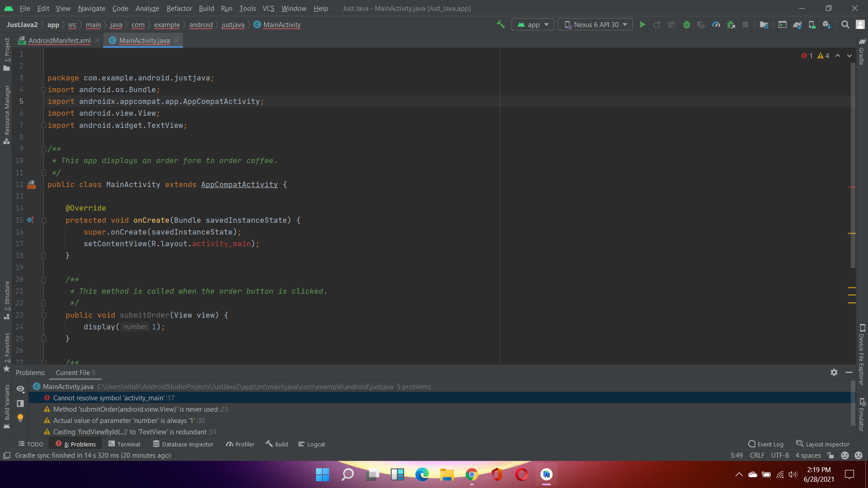The height and width of the screenshot is (488, 868).
Task: Open the Logcat tool window button
Action: pyautogui.click(x=312, y=444)
